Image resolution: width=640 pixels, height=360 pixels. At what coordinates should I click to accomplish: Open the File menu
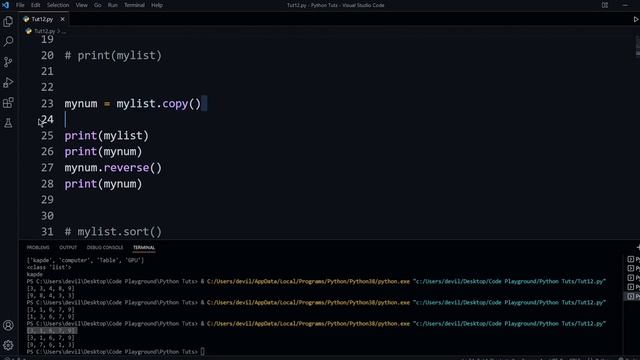tap(20, 5)
